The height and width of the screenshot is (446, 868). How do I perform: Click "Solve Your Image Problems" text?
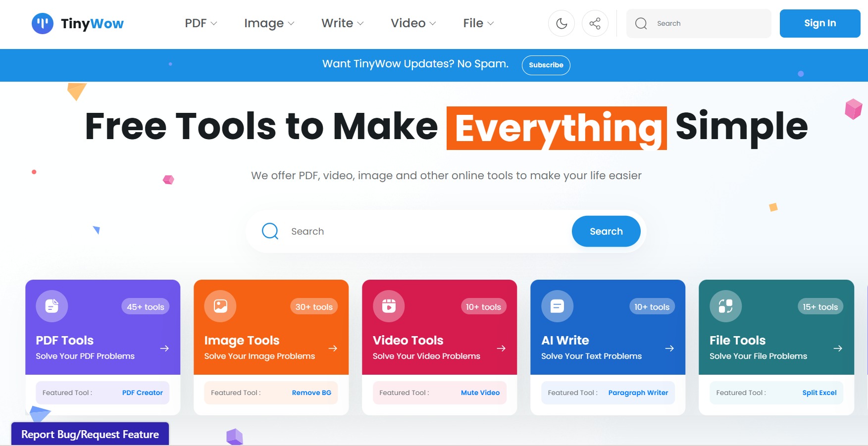coord(259,356)
